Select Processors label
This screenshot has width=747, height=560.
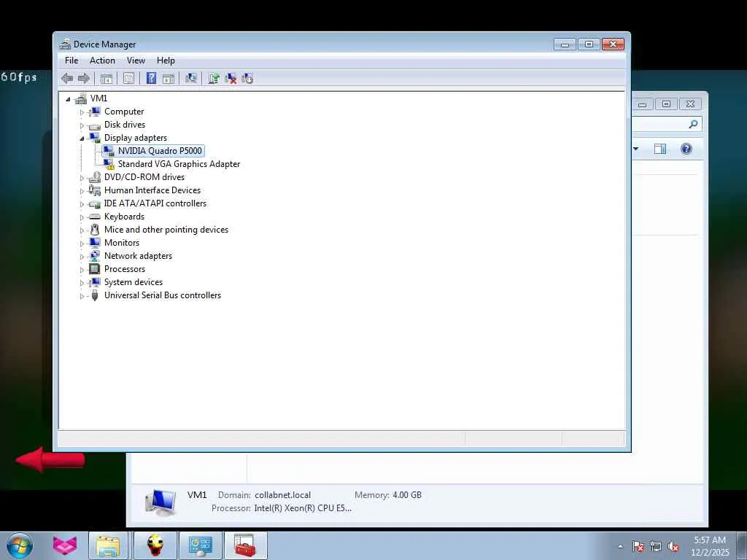click(125, 268)
